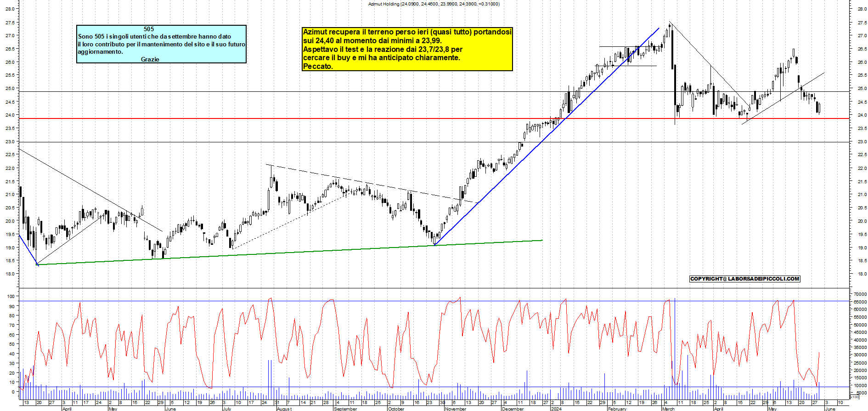Click the '65000' volume scale value

[x=860, y=302]
